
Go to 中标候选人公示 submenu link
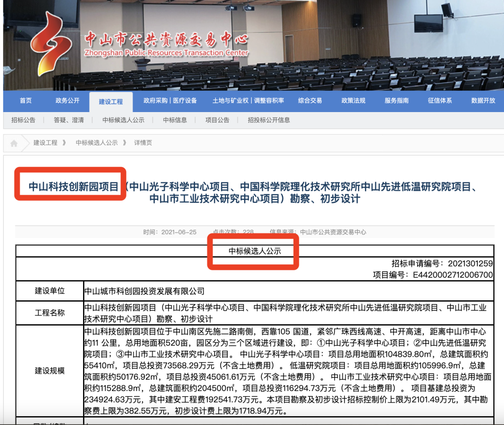[x=123, y=120]
